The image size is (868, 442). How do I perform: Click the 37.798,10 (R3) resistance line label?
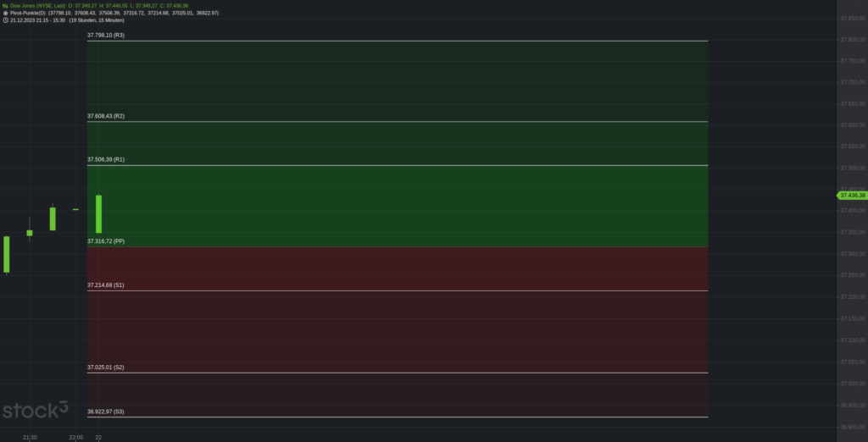(106, 36)
